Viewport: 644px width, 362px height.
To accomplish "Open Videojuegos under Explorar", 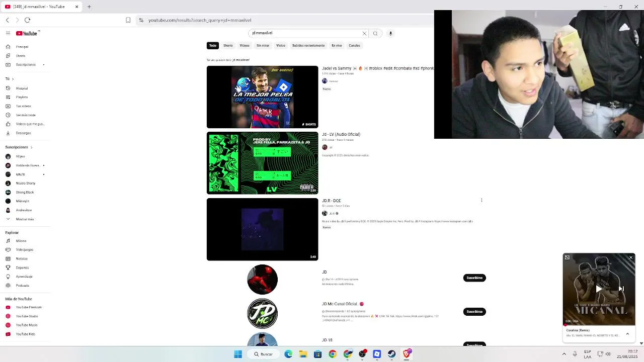I will [x=24, y=250].
